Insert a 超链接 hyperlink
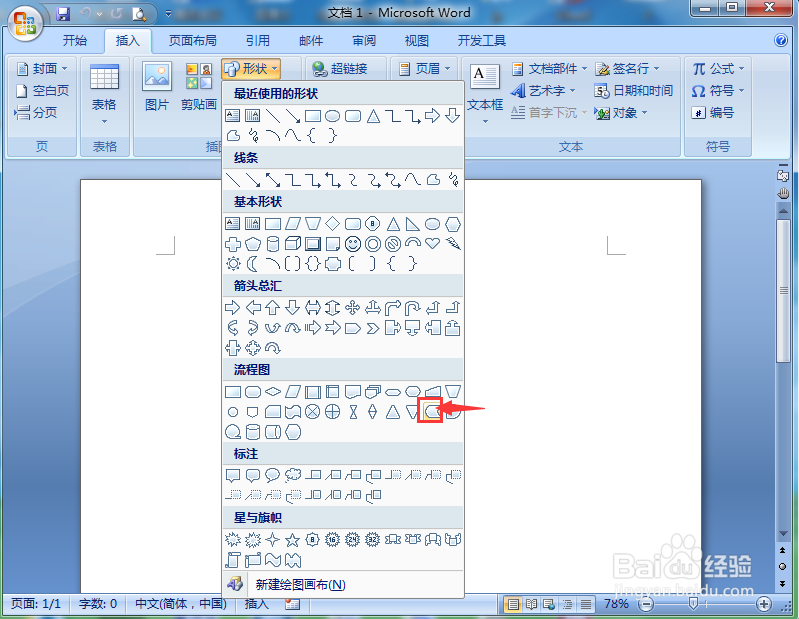The height and width of the screenshot is (619, 799). point(340,68)
